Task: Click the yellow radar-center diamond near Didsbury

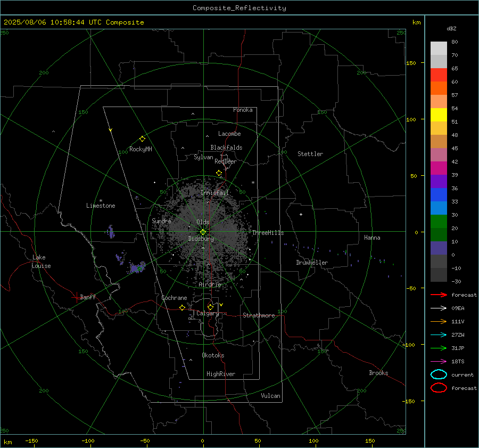Action: click(203, 232)
